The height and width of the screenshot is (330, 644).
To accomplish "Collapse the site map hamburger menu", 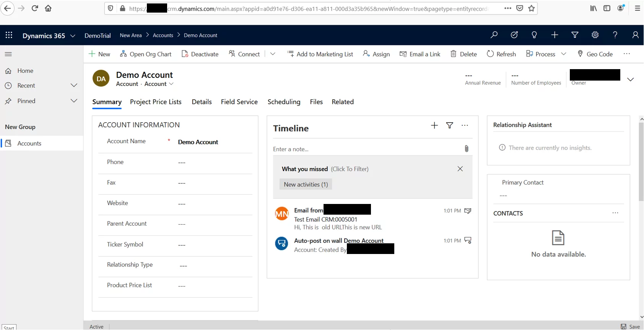I will click(x=8, y=54).
